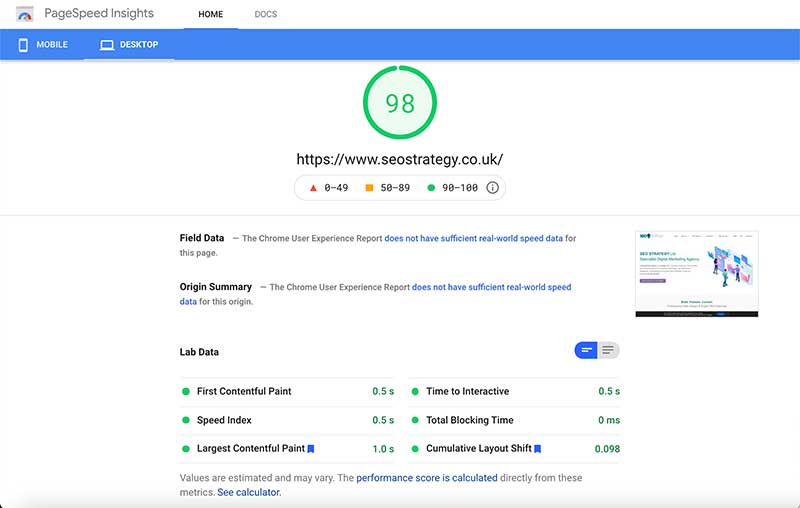The height and width of the screenshot is (508, 800).
Task: Click the Total Blocking Time label
Action: (x=470, y=420)
